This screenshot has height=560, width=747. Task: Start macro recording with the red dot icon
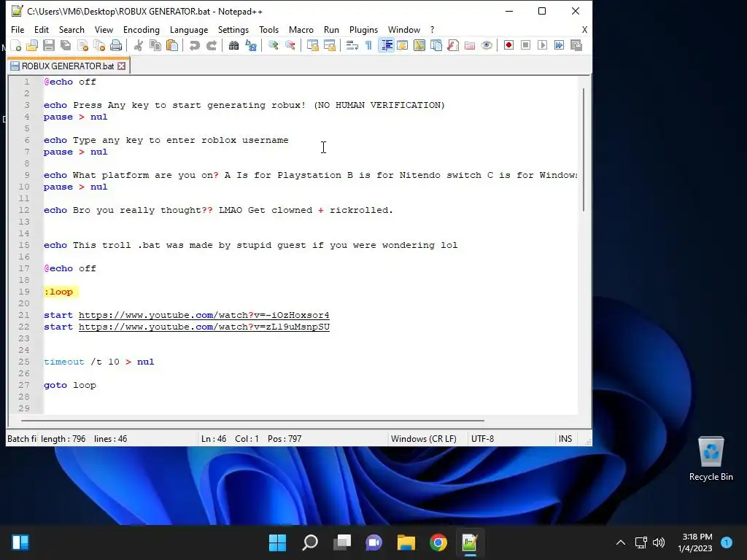pyautogui.click(x=508, y=45)
